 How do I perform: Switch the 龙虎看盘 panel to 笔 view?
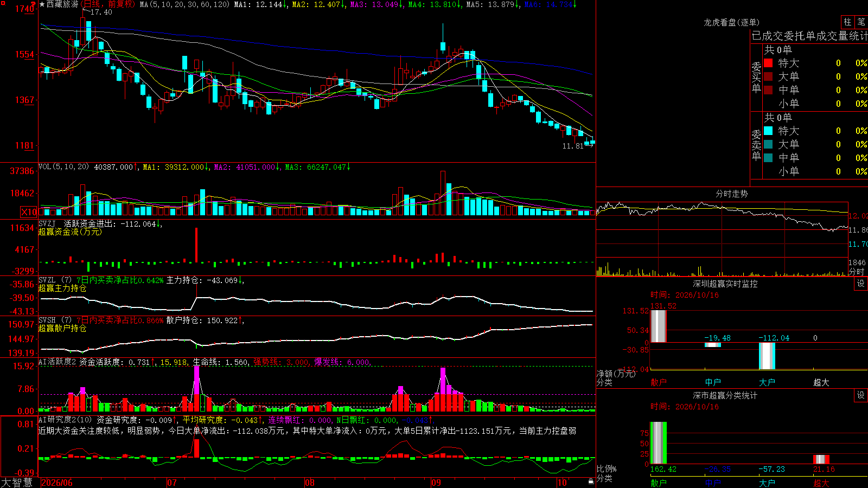click(x=861, y=22)
